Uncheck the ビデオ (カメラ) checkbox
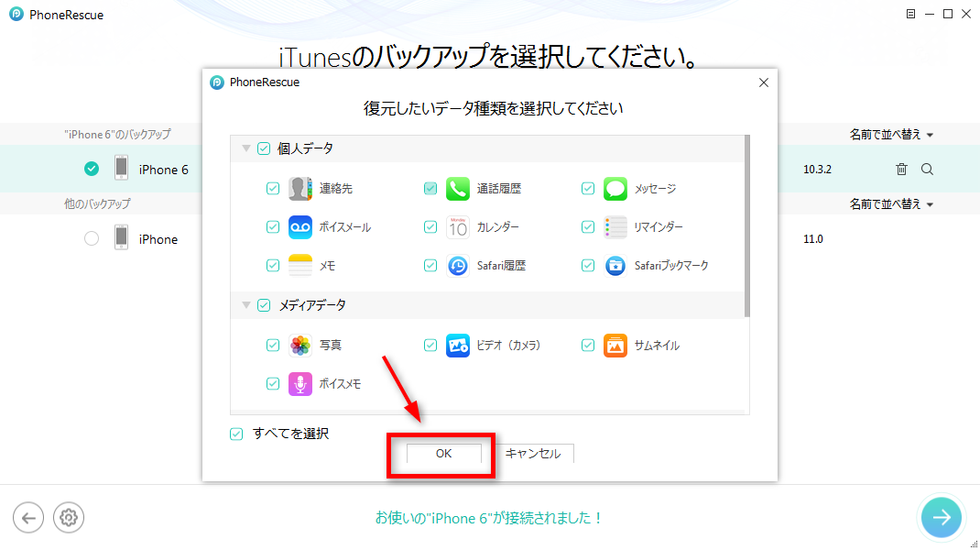Viewport: 980px width, 550px height. tap(430, 345)
